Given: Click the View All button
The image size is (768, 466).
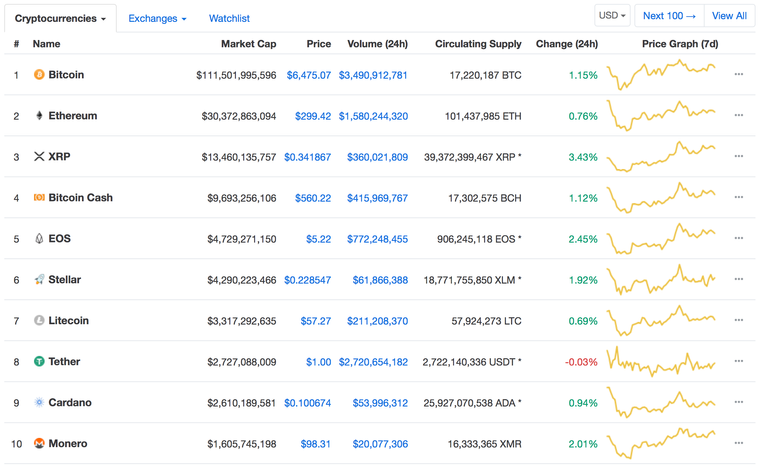Looking at the screenshot, I should click(729, 16).
